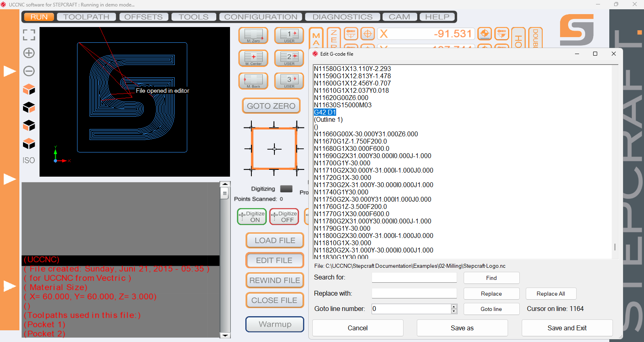The height and width of the screenshot is (342, 644).
Task: Go to USER position 3
Action: pos(289,81)
